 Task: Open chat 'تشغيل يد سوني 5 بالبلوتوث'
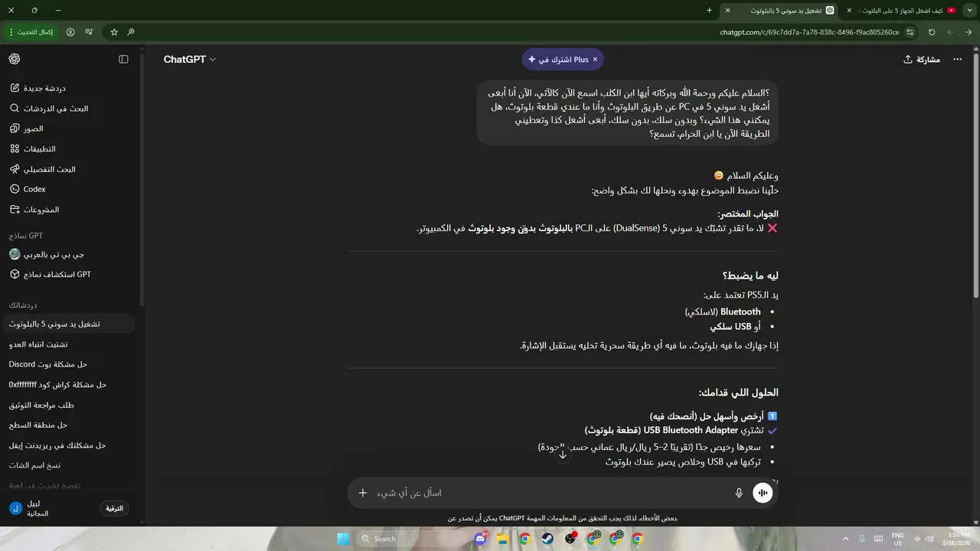[x=69, y=324]
